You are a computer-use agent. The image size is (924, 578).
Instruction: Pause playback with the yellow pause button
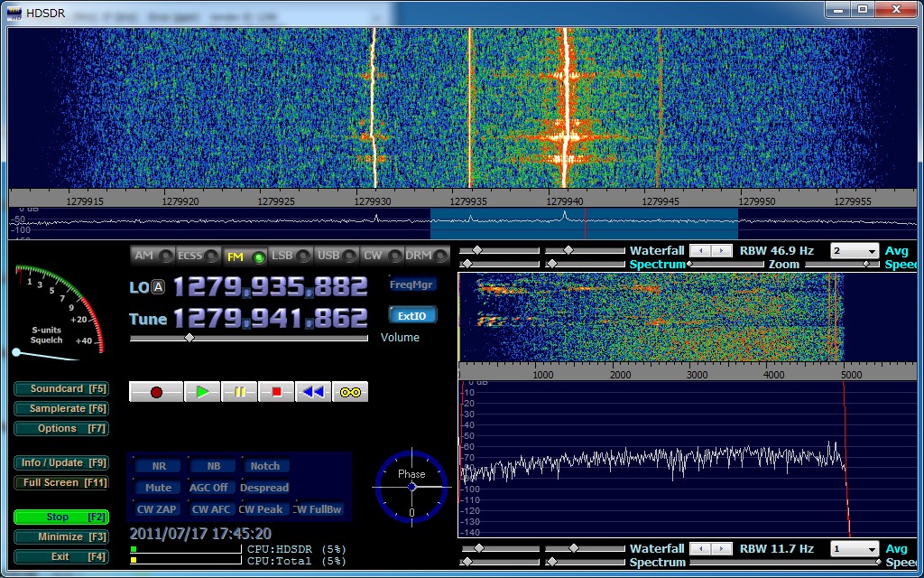point(239,392)
